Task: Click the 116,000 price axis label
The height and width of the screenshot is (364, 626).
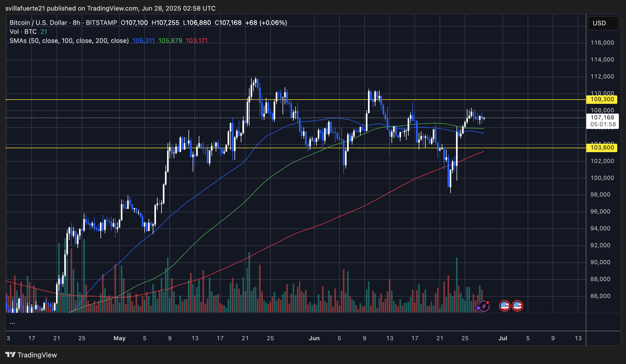Action: (602, 43)
